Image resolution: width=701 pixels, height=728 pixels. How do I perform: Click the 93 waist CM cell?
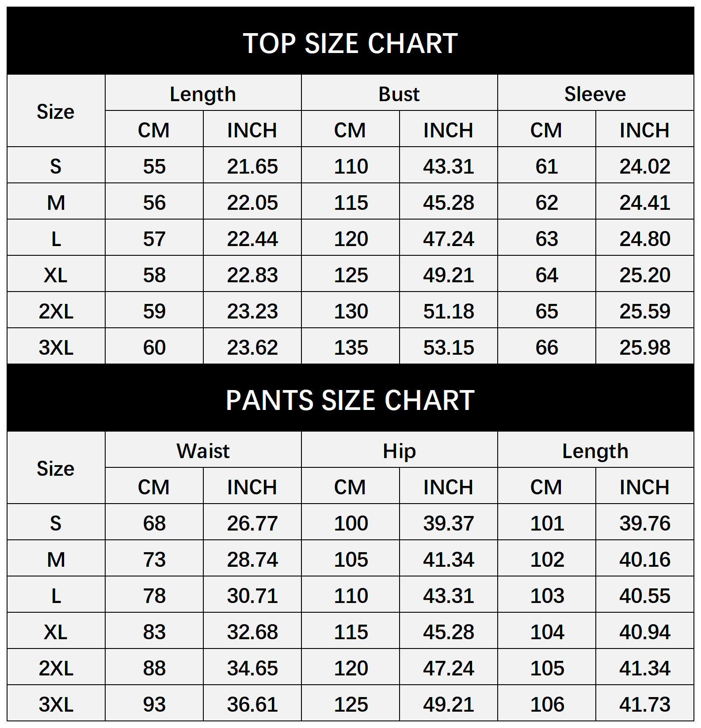pos(154,705)
